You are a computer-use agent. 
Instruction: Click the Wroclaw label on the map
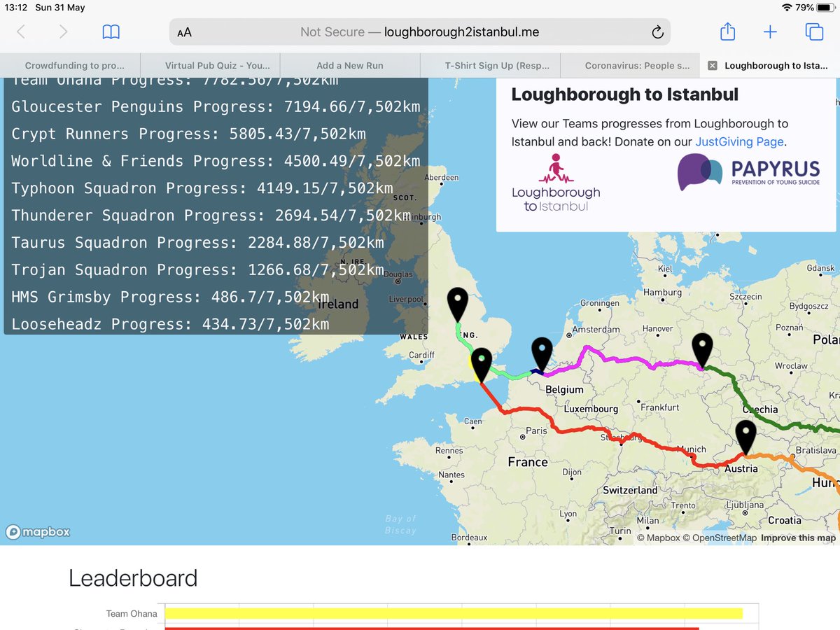791,365
